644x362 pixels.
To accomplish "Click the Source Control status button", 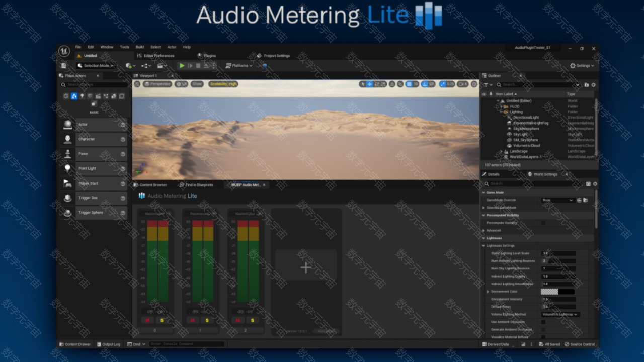I will (580, 344).
